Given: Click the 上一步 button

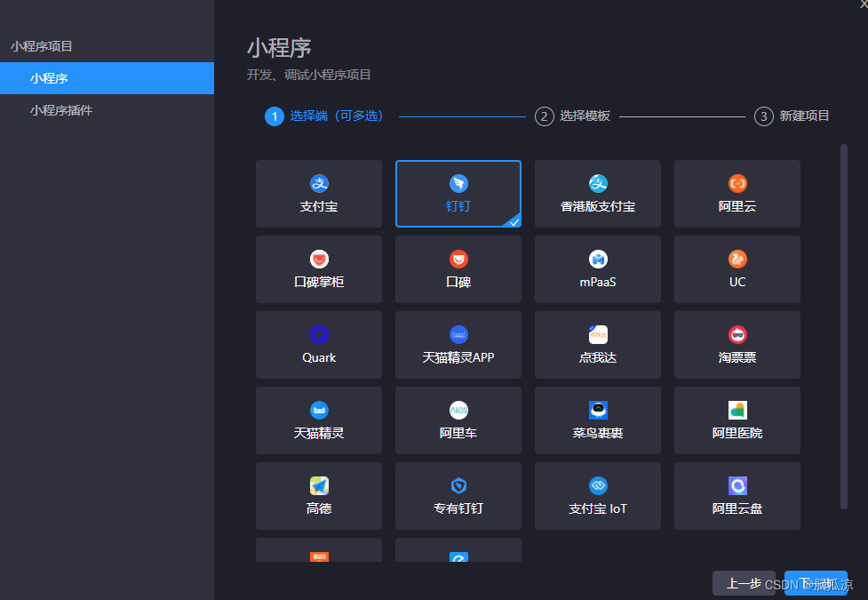Looking at the screenshot, I should pos(744,583).
